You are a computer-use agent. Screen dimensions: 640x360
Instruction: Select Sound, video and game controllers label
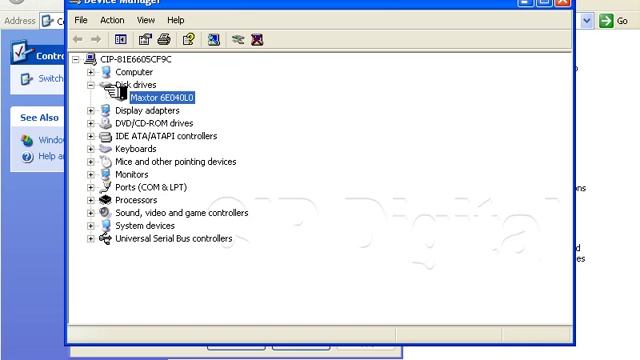click(182, 213)
